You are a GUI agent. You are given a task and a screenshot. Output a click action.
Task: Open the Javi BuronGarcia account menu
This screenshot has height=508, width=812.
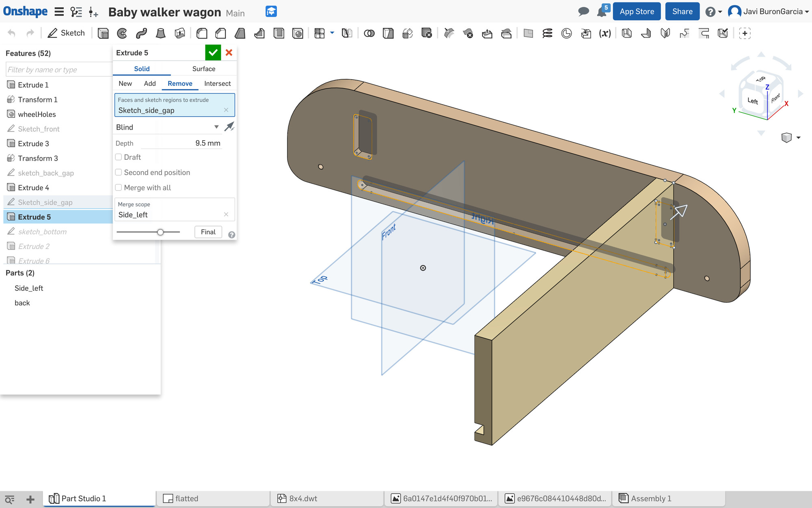(768, 12)
